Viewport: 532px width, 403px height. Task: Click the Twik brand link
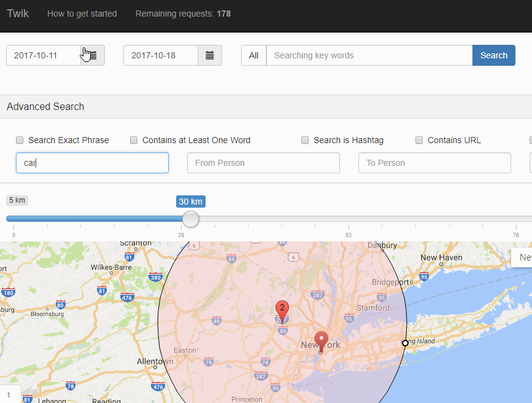click(x=18, y=14)
